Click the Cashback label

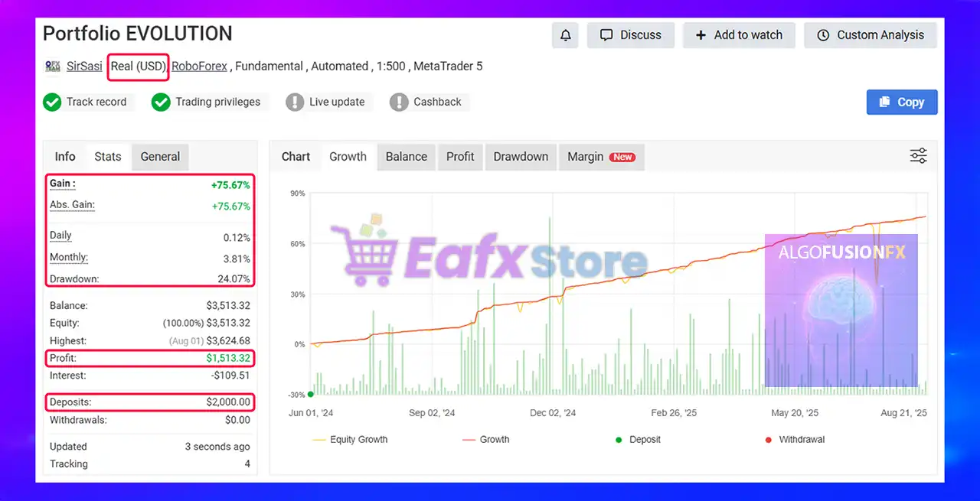437,102
